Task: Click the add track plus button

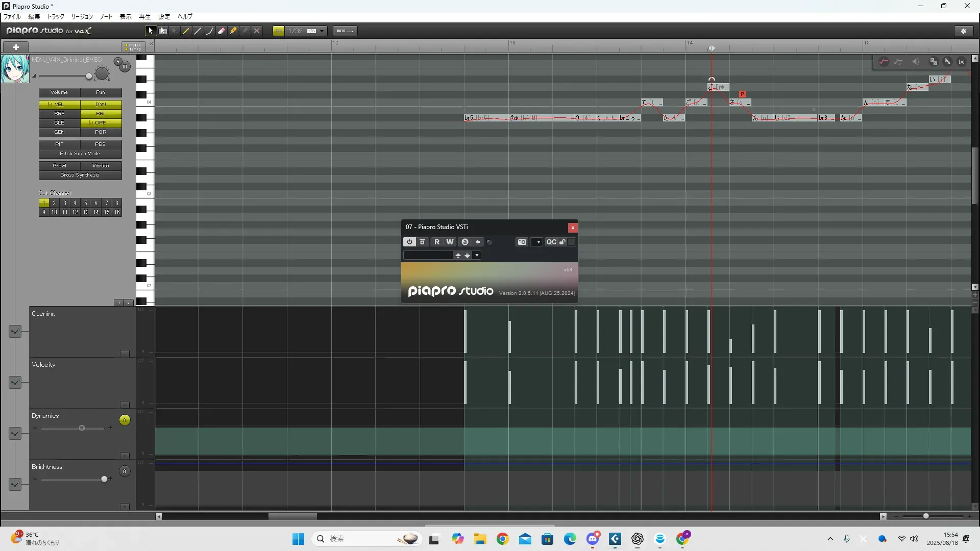Action: tap(16, 47)
